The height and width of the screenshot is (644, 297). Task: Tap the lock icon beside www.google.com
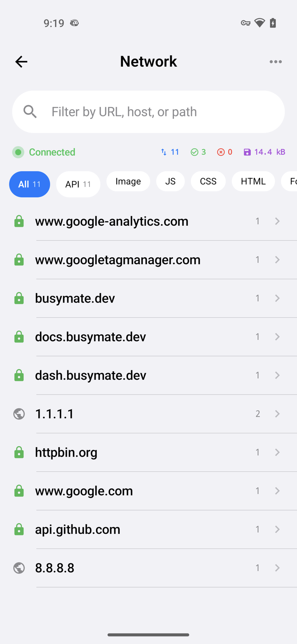pos(19,491)
